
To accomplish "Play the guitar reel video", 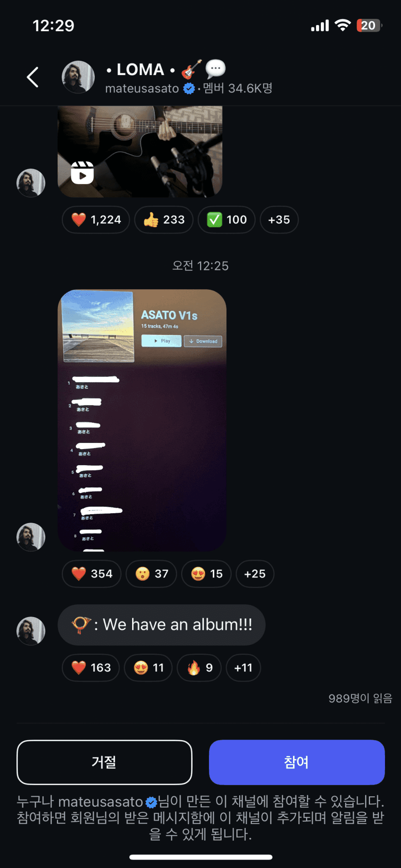I will [140, 151].
